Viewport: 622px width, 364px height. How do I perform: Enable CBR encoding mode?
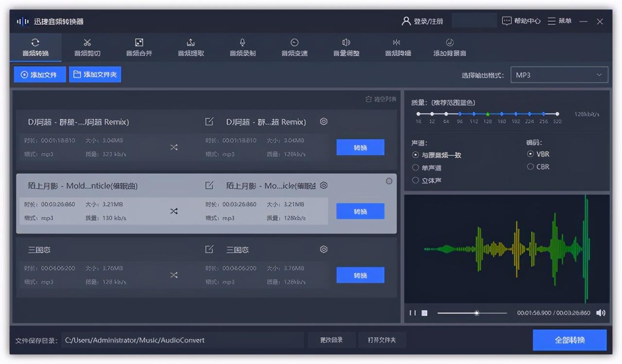pyautogui.click(x=530, y=166)
